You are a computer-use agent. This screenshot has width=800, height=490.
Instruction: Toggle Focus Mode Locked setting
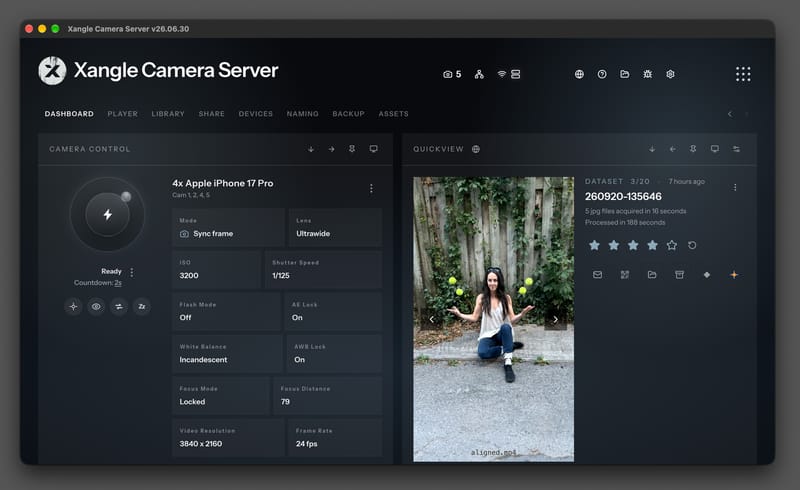tap(220, 396)
